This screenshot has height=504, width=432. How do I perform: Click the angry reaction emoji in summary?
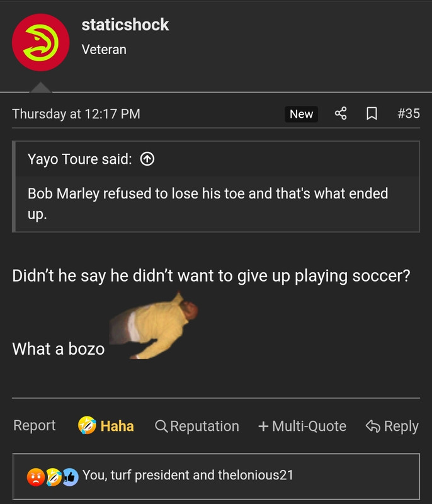tap(35, 477)
